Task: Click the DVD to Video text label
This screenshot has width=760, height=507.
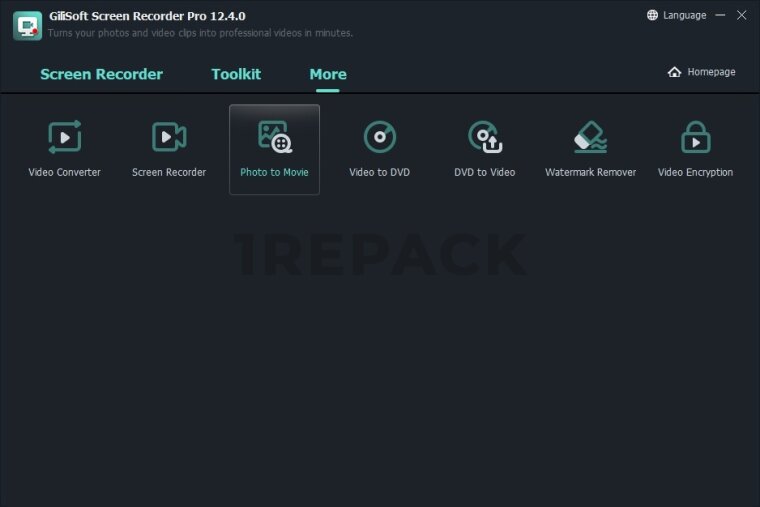Action: (485, 172)
